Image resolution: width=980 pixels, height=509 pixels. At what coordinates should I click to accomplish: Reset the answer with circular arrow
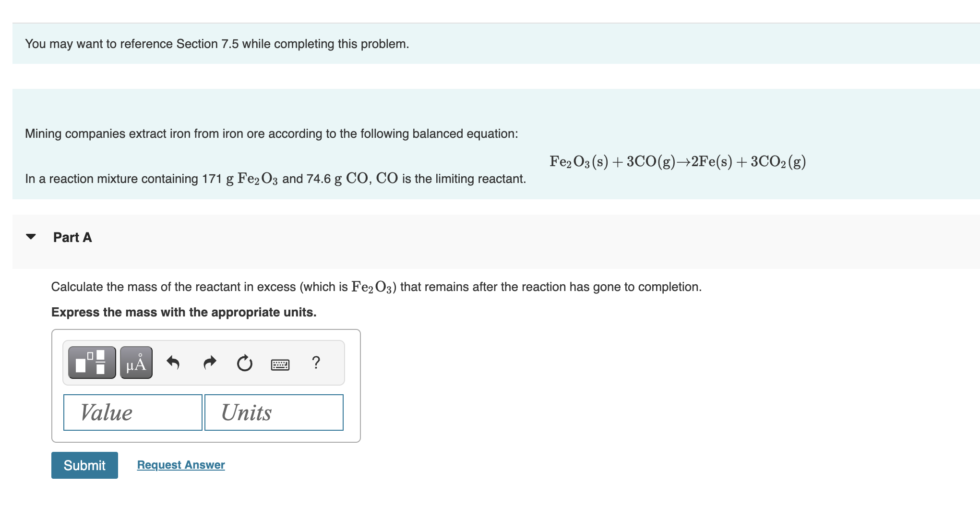244,363
